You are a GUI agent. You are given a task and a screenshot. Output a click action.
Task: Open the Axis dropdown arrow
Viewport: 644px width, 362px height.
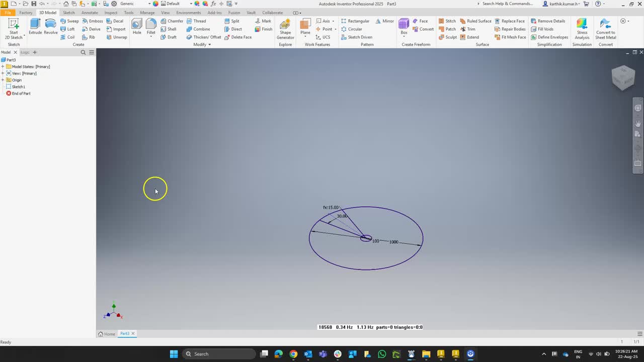(x=333, y=21)
